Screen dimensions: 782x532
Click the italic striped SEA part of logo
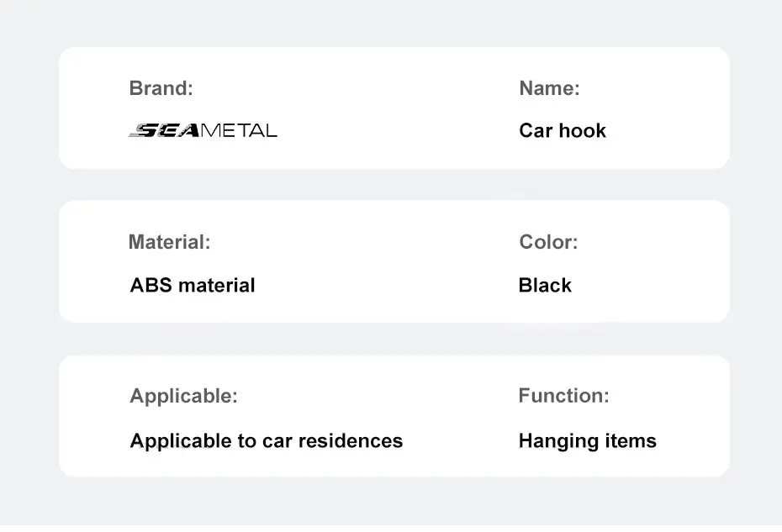point(164,130)
